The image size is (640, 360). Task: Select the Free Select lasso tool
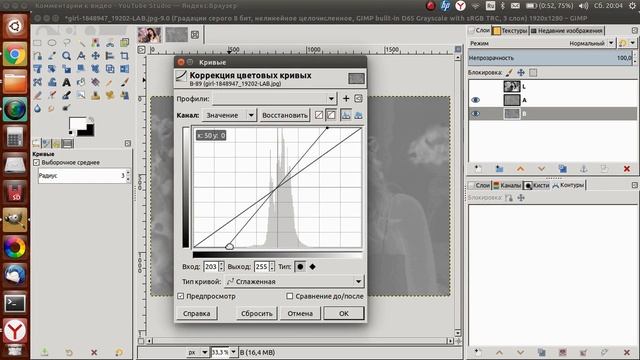click(67, 42)
